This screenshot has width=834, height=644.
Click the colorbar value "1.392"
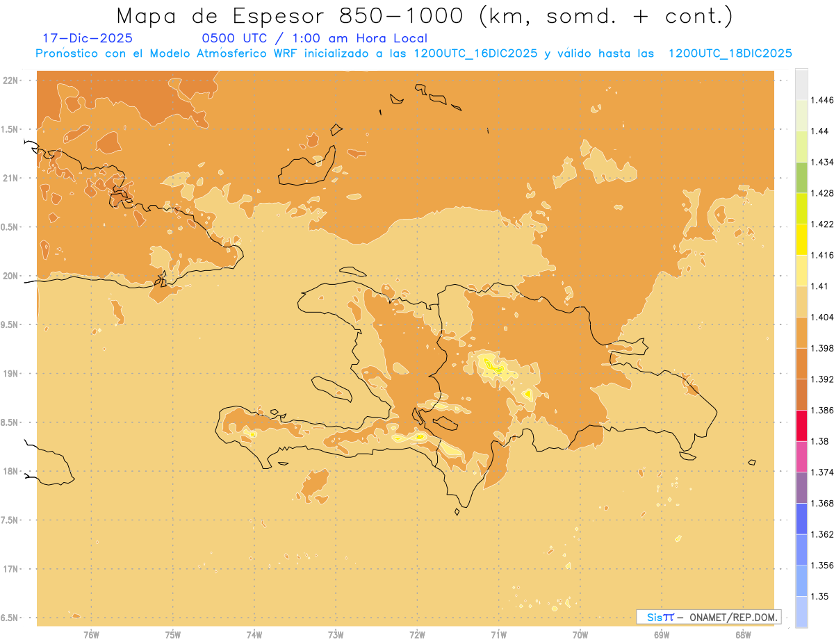coord(822,379)
